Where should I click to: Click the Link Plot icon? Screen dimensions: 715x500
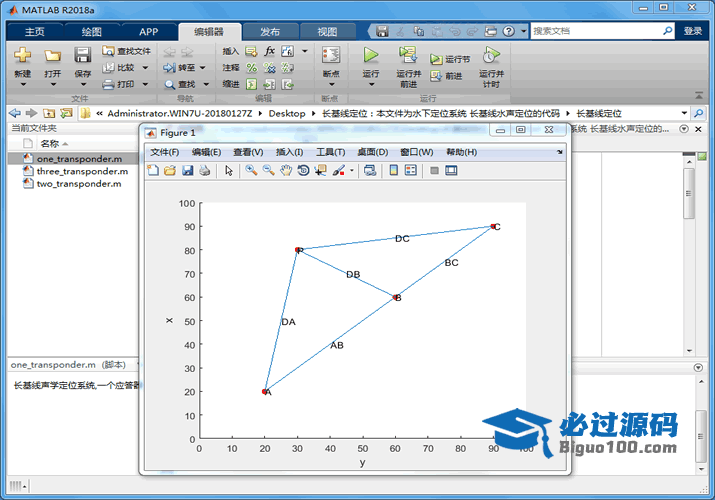[x=370, y=170]
